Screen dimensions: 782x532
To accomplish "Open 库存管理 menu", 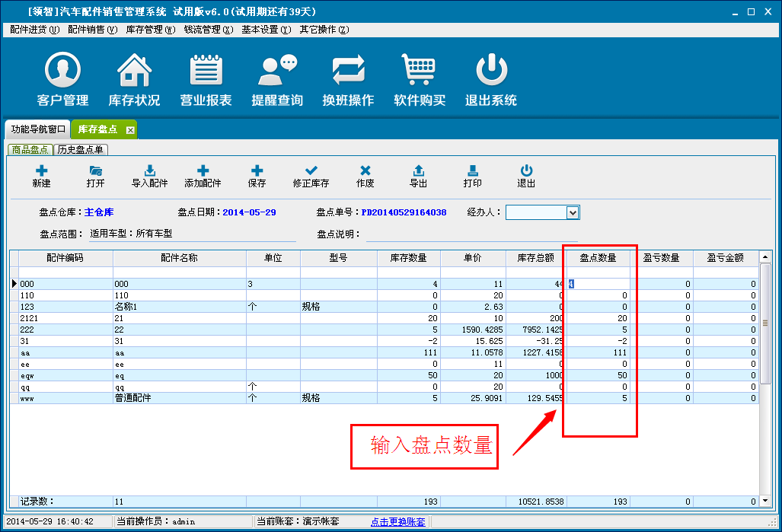I will click(x=149, y=30).
